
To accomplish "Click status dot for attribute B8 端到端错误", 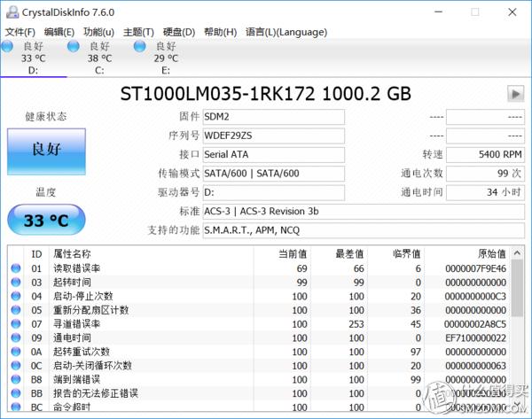I will (16, 380).
